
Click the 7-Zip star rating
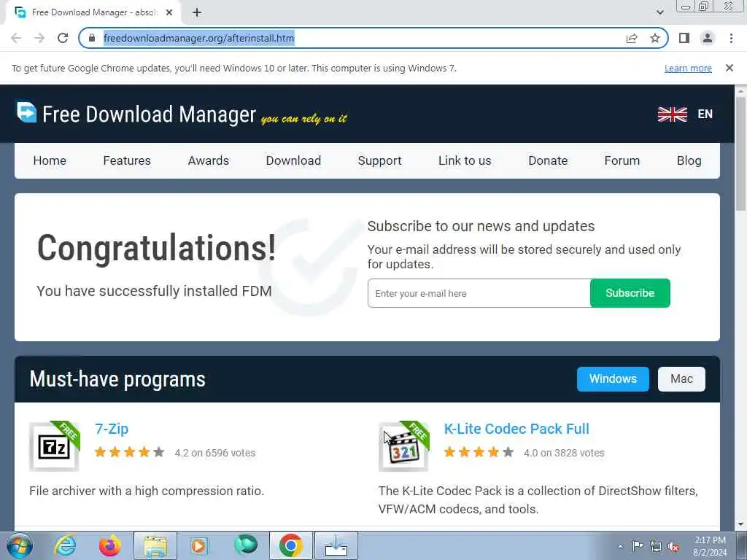[x=130, y=452]
